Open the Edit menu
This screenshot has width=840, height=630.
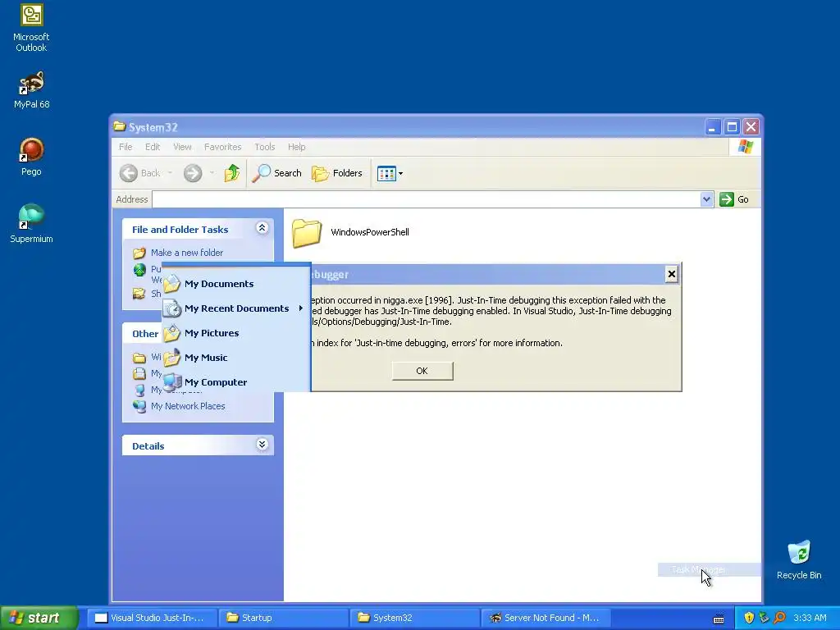[x=152, y=147]
